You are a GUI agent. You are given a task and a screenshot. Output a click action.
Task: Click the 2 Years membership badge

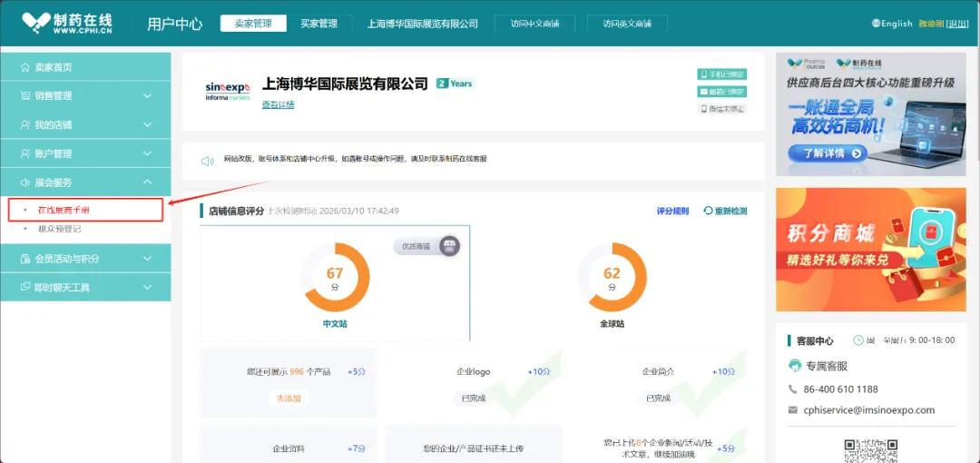455,84
